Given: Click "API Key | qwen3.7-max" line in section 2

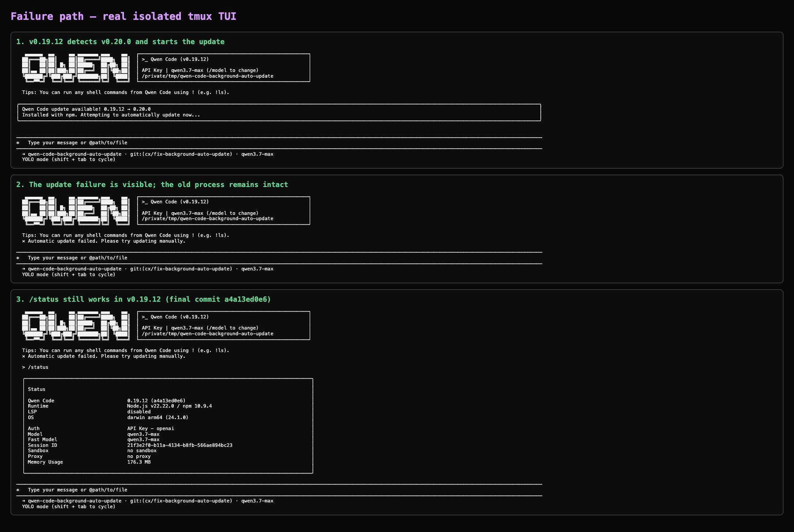Looking at the screenshot, I should coord(200,213).
